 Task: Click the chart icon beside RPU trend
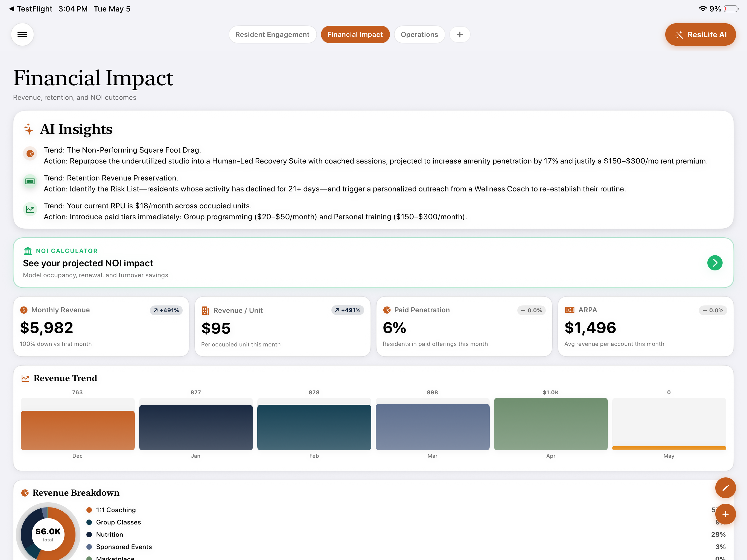pos(30,209)
